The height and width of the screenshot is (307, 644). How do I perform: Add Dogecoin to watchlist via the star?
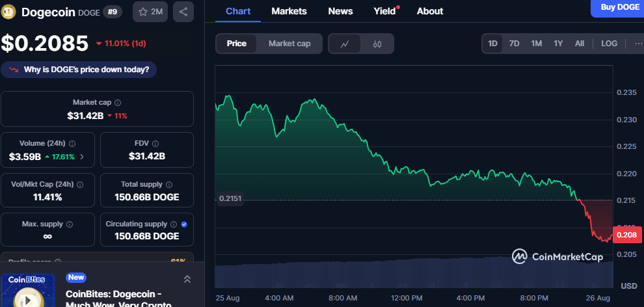click(x=150, y=12)
